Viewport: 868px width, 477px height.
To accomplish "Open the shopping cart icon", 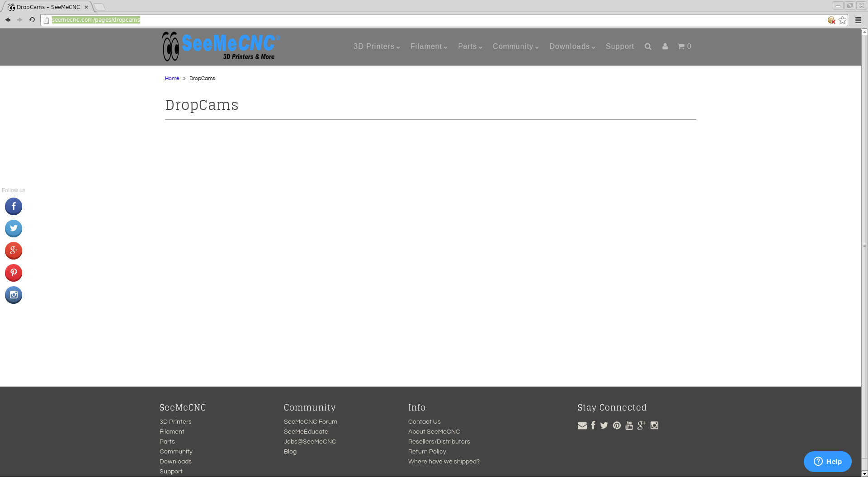I will click(x=684, y=47).
